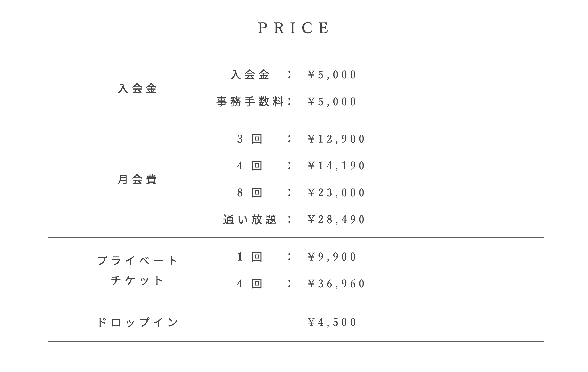Select the ¥4,500 drop-in price

click(x=332, y=323)
